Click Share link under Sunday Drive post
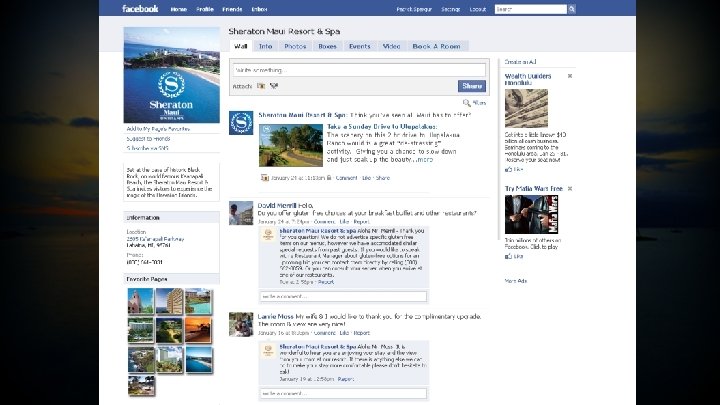 382,178
